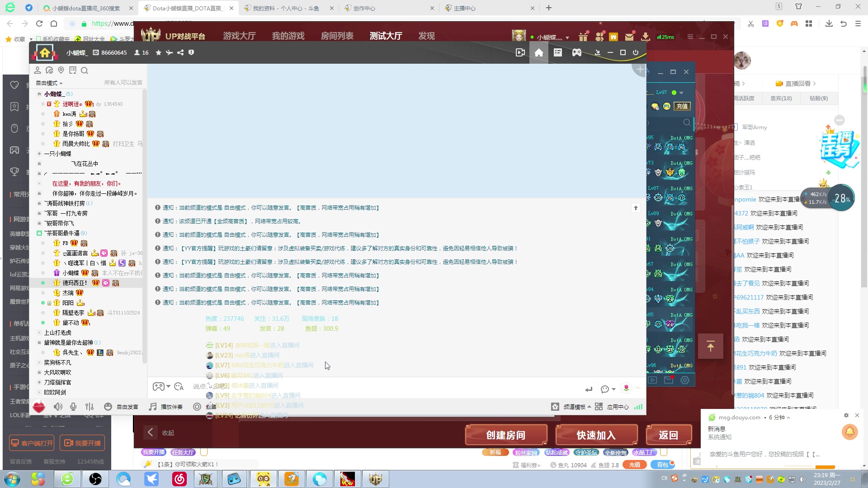Click the chat scroll-up arrow beside notices
This screenshot has width=868, height=488.
636,208
